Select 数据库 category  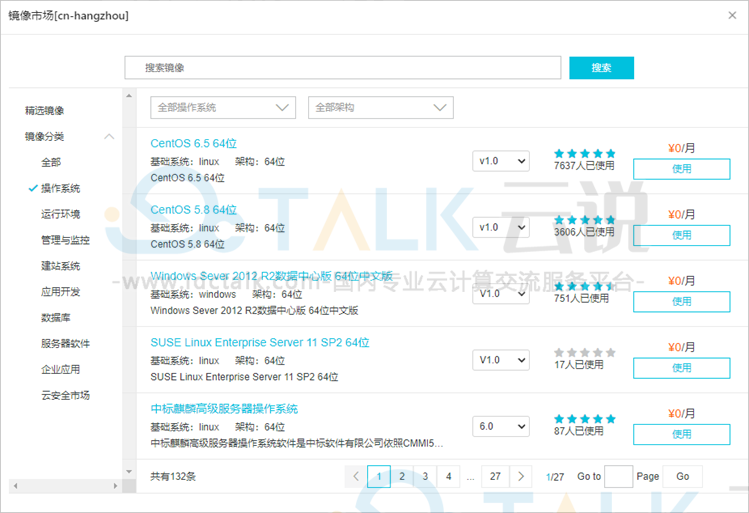point(56,318)
